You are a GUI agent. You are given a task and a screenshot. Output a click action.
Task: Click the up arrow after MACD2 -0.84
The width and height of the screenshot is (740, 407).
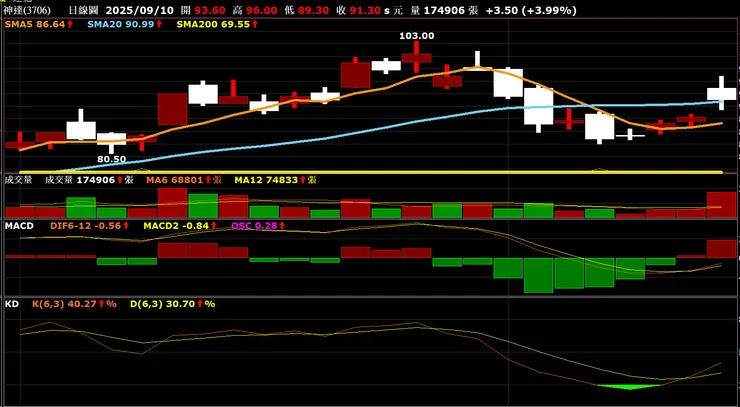[214, 226]
